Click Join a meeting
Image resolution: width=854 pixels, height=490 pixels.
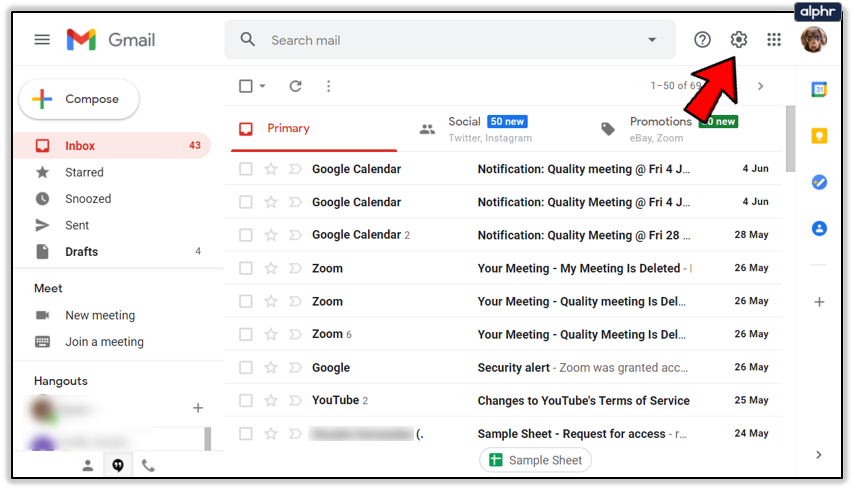click(105, 342)
